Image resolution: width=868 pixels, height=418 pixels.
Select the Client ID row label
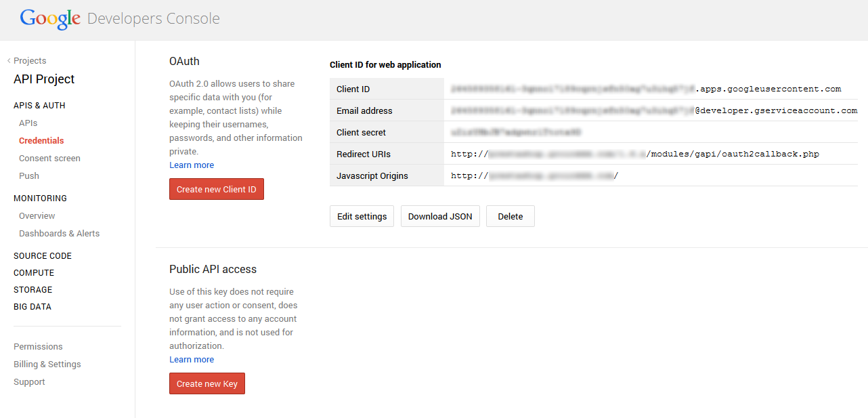[353, 89]
